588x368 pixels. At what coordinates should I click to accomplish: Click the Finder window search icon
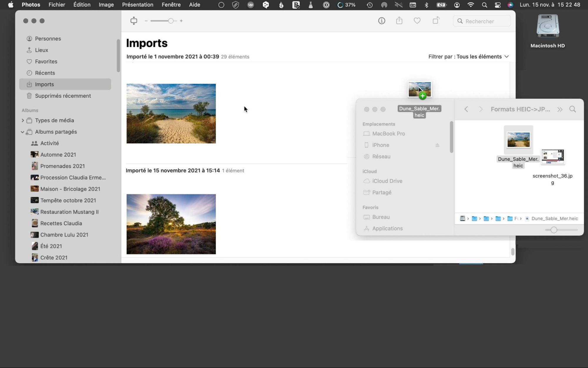click(x=573, y=109)
